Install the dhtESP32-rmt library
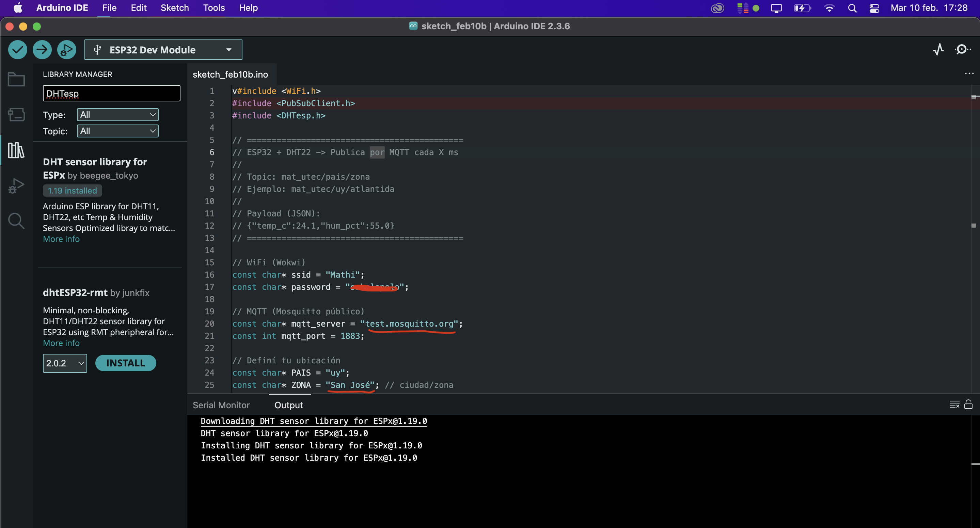The height and width of the screenshot is (528, 980). tap(126, 363)
